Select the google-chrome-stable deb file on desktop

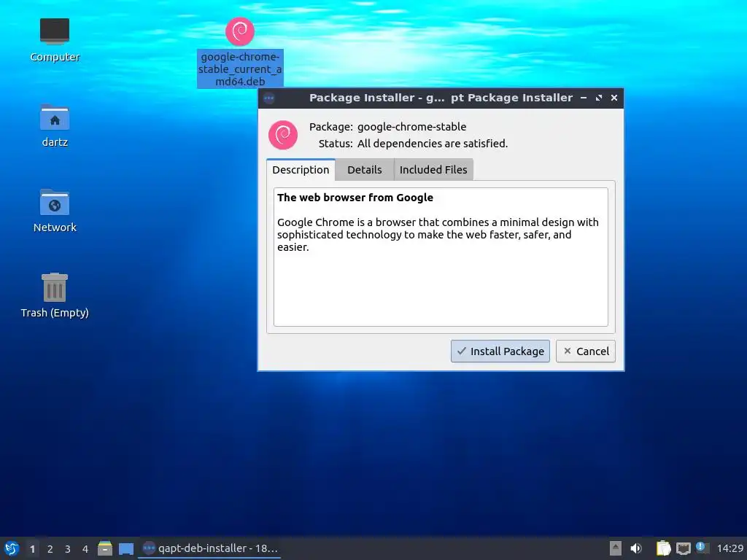pos(240,52)
